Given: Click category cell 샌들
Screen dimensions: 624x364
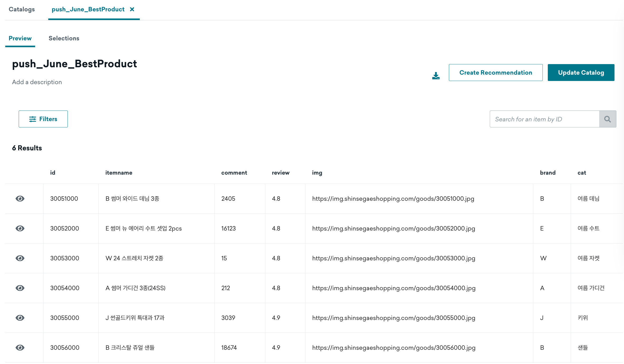Looking at the screenshot, I should 583,348.
